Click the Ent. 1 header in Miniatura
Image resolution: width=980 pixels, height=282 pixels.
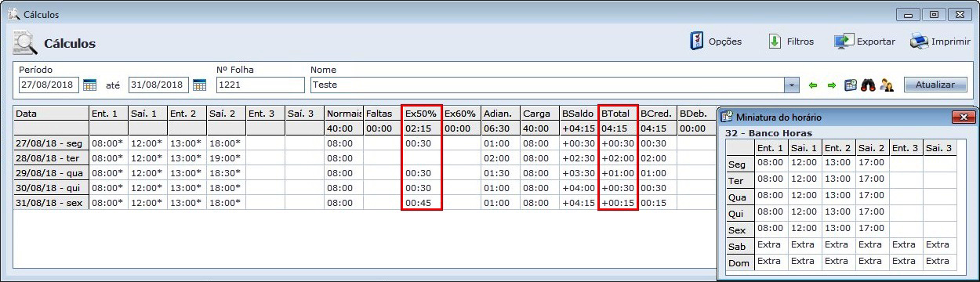[x=771, y=147]
